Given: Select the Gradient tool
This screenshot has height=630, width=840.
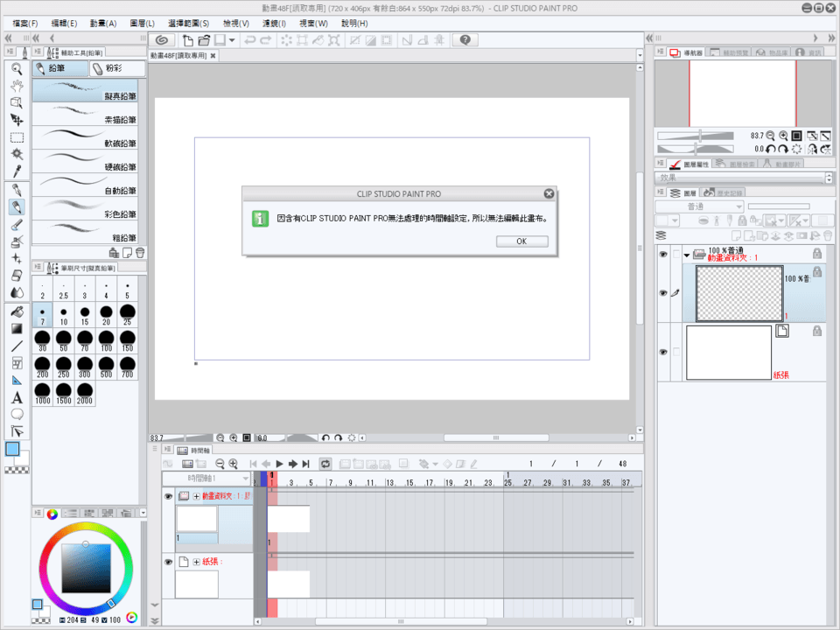Looking at the screenshot, I should coord(17,329).
